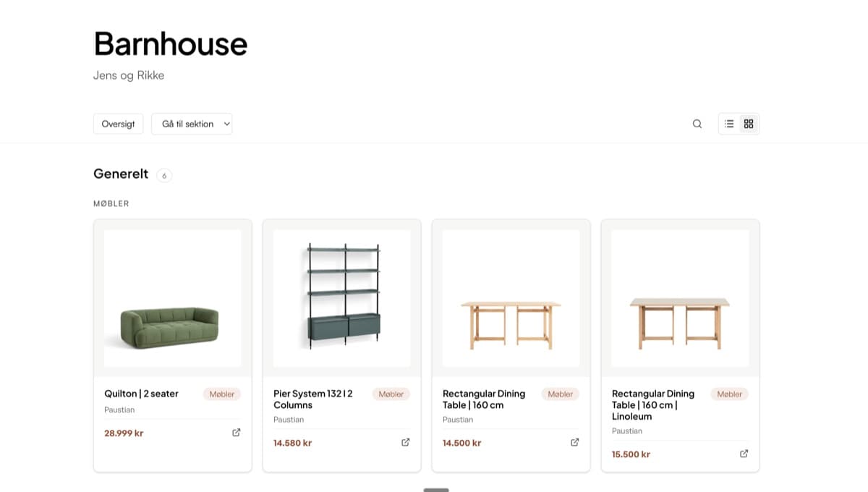This screenshot has width=868, height=492.
Task: Switch to list view
Action: (729, 124)
